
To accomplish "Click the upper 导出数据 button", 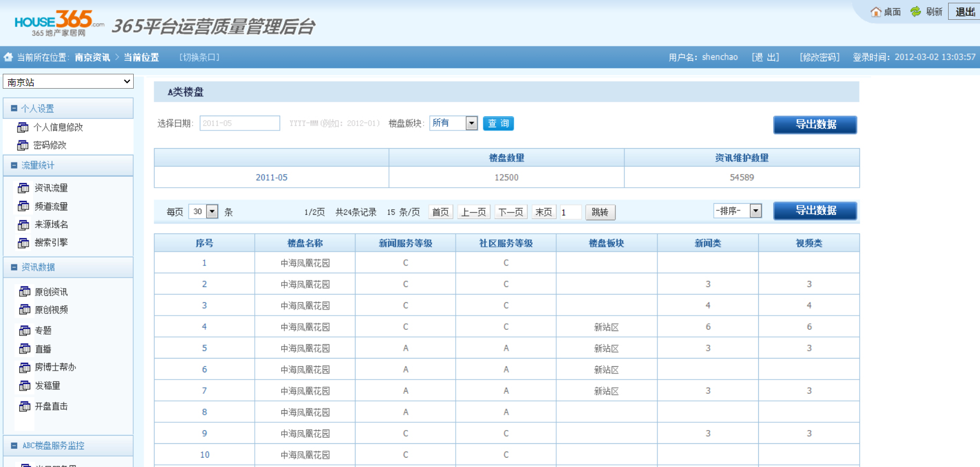I will 815,124.
